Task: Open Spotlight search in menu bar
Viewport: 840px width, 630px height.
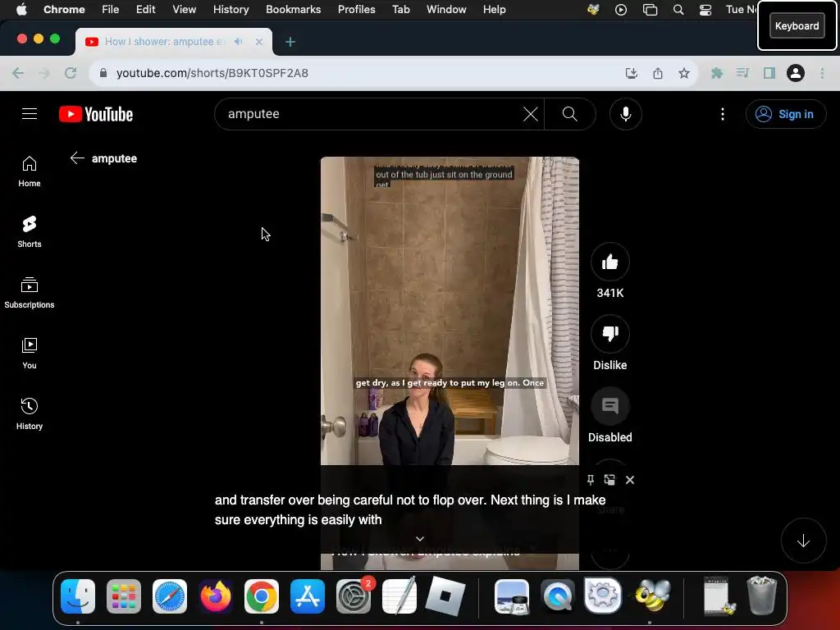Action: click(678, 9)
